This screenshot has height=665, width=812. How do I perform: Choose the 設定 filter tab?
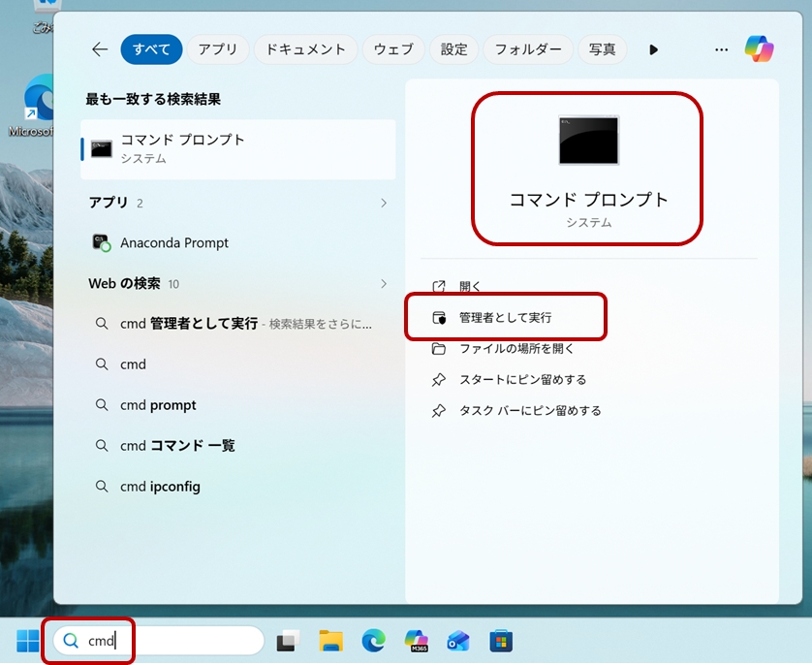tap(453, 49)
